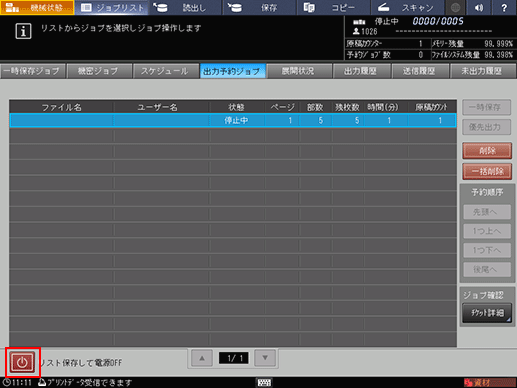Move job to end with 後尾へ
The width and height of the screenshot is (517, 388).
[x=487, y=270]
